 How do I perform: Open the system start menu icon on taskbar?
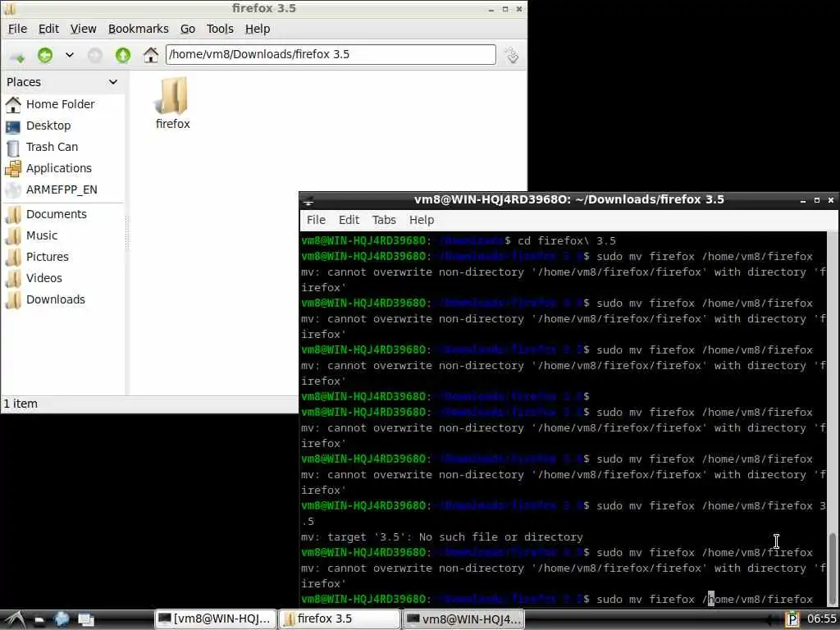pos(15,619)
